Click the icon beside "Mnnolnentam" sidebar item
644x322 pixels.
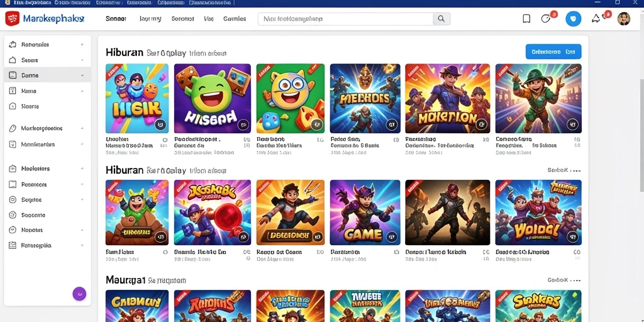click(13, 145)
